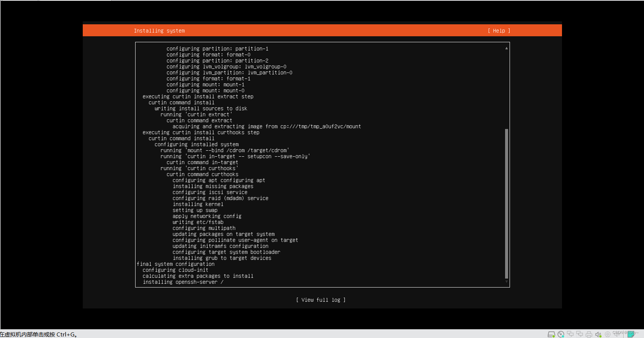Click 'apply networking config' log line
Screen dimensions: 644x338
pyautogui.click(x=207, y=216)
